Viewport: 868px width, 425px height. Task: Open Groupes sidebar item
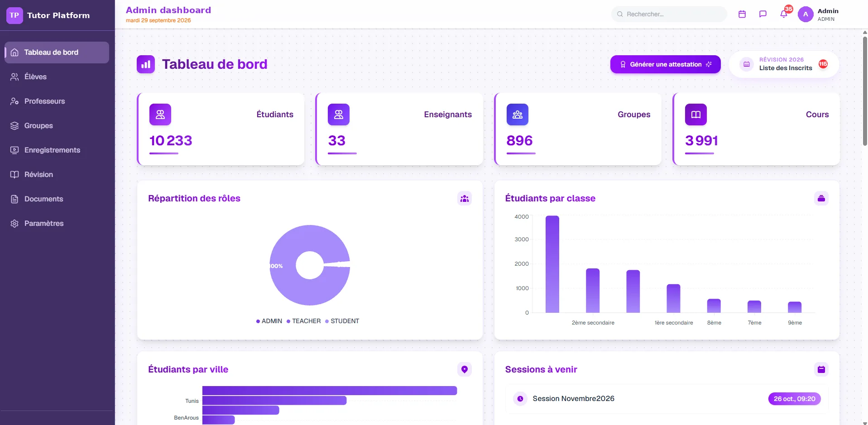57,126
